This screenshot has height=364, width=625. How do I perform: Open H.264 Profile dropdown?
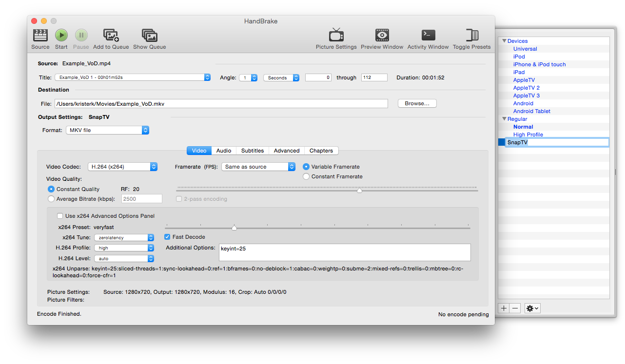(124, 248)
